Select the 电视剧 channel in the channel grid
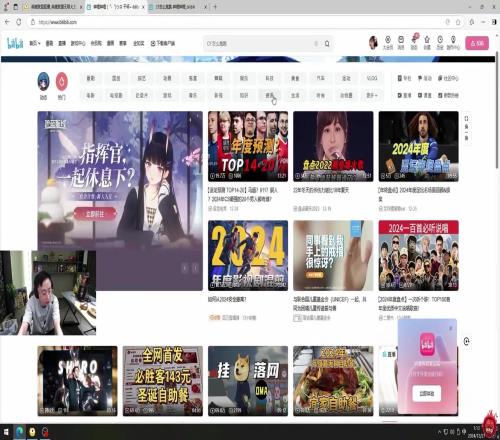This screenshot has height=440, width=500. [116, 95]
